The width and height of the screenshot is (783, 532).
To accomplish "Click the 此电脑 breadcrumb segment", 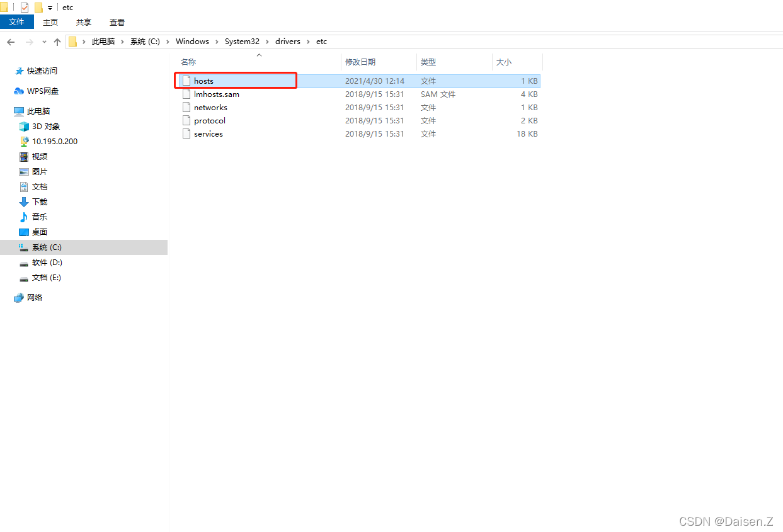I will coord(103,42).
